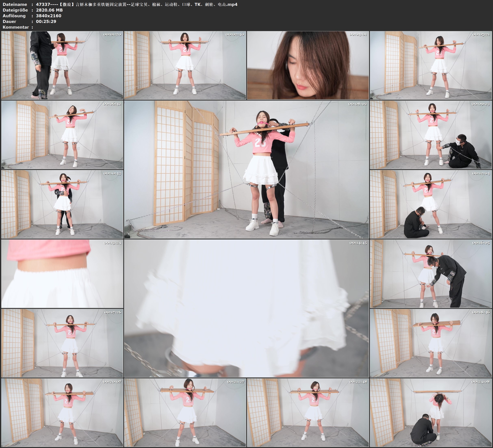Click the Auflösung value 3840x2160
493x448 pixels.
[48, 16]
